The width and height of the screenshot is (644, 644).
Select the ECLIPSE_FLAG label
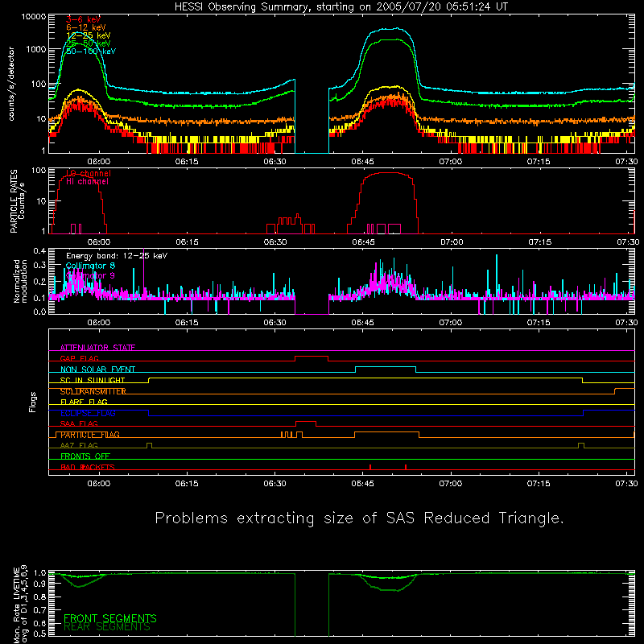pos(88,413)
